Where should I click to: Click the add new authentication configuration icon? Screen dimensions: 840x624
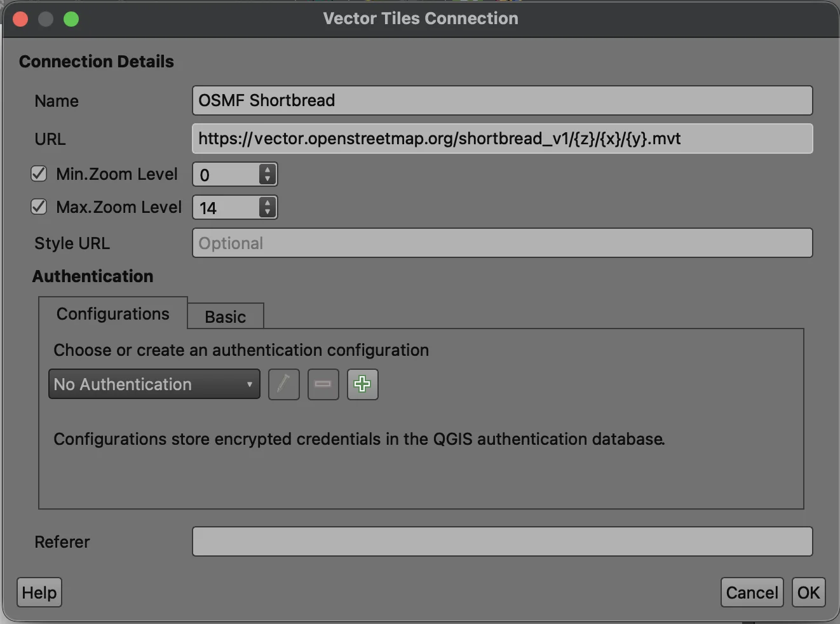[362, 384]
